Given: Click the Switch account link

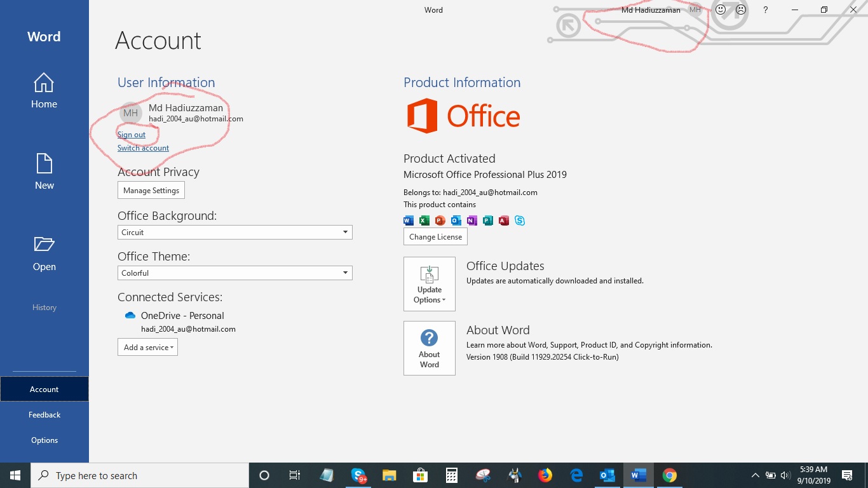Looking at the screenshot, I should [x=143, y=148].
